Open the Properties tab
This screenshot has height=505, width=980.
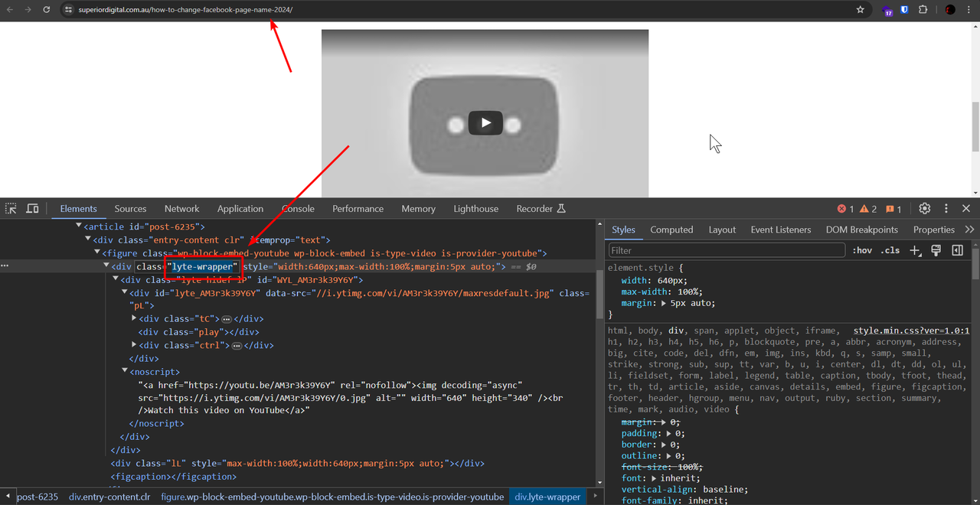(x=934, y=230)
